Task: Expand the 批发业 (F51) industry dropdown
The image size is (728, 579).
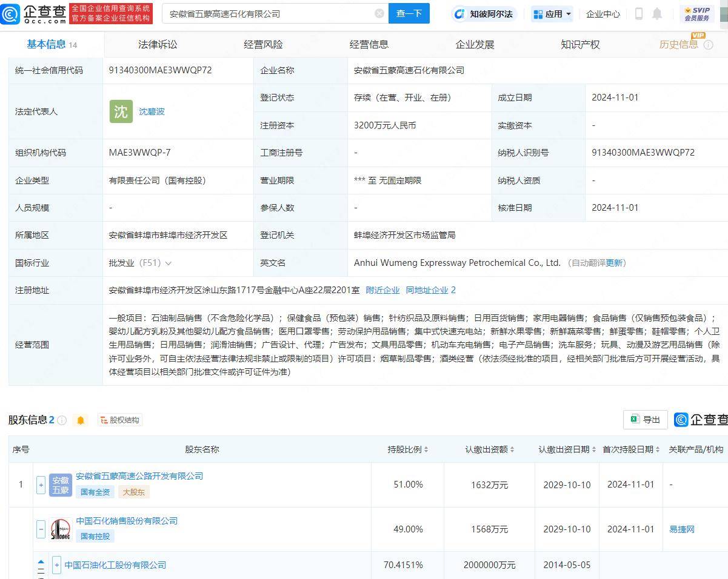Action: pos(168,263)
